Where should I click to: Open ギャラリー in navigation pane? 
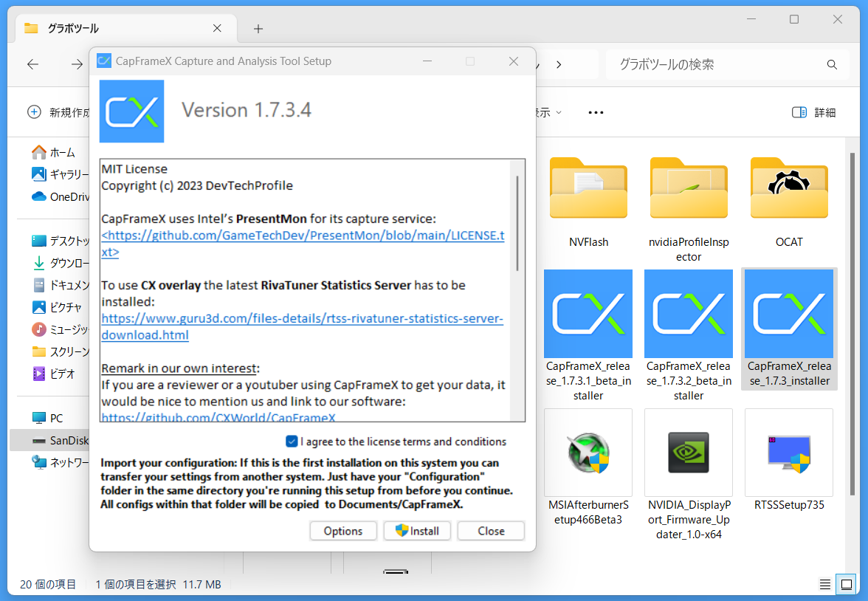click(x=60, y=174)
